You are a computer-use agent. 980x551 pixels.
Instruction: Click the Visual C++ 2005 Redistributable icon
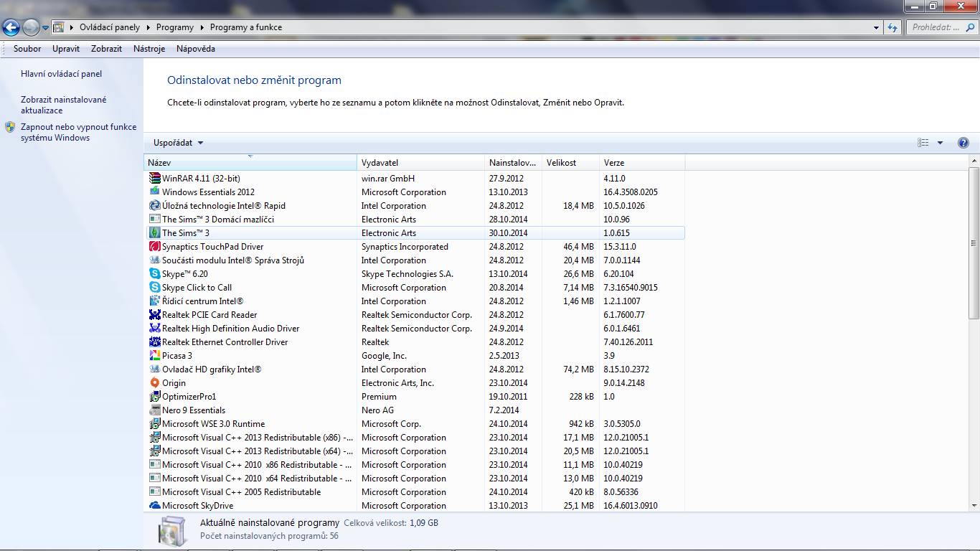pyautogui.click(x=154, y=491)
